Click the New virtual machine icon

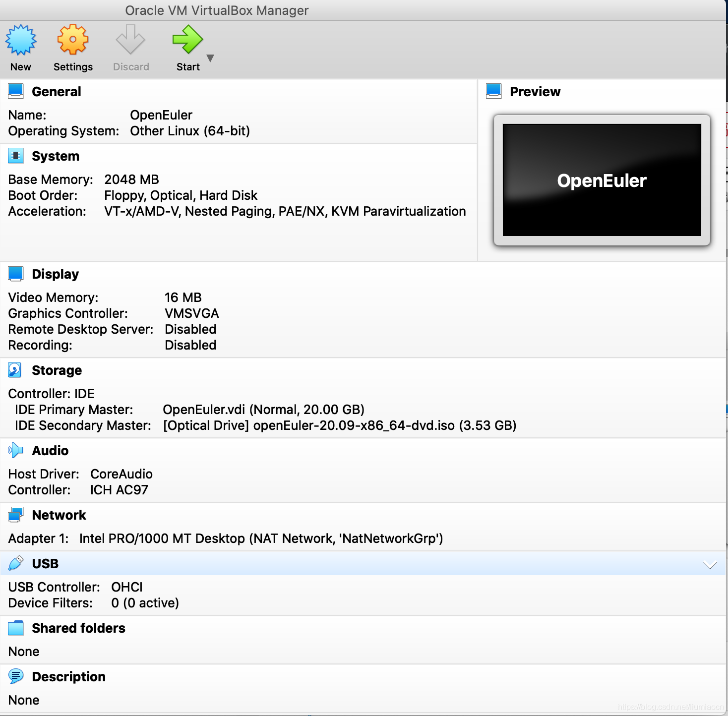pyautogui.click(x=21, y=40)
